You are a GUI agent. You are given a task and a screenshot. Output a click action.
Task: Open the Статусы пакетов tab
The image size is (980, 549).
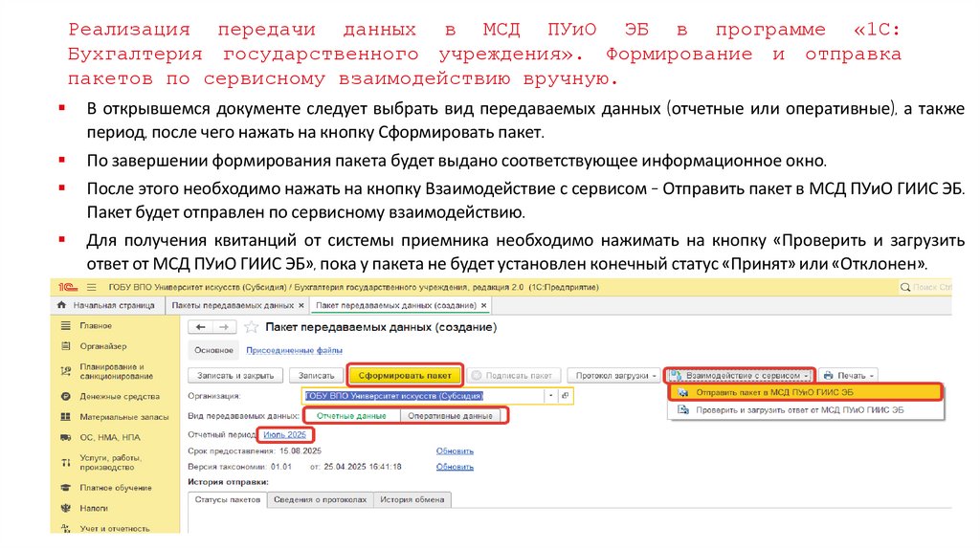point(228,499)
